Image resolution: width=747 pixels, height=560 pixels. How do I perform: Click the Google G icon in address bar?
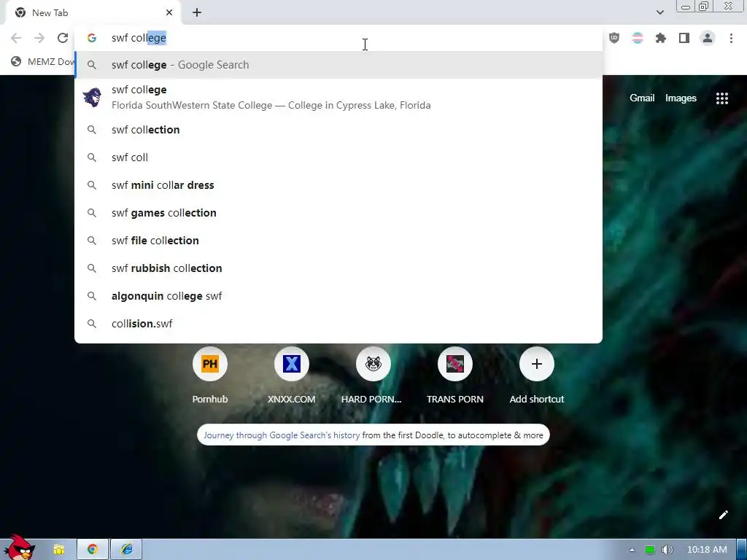(92, 38)
